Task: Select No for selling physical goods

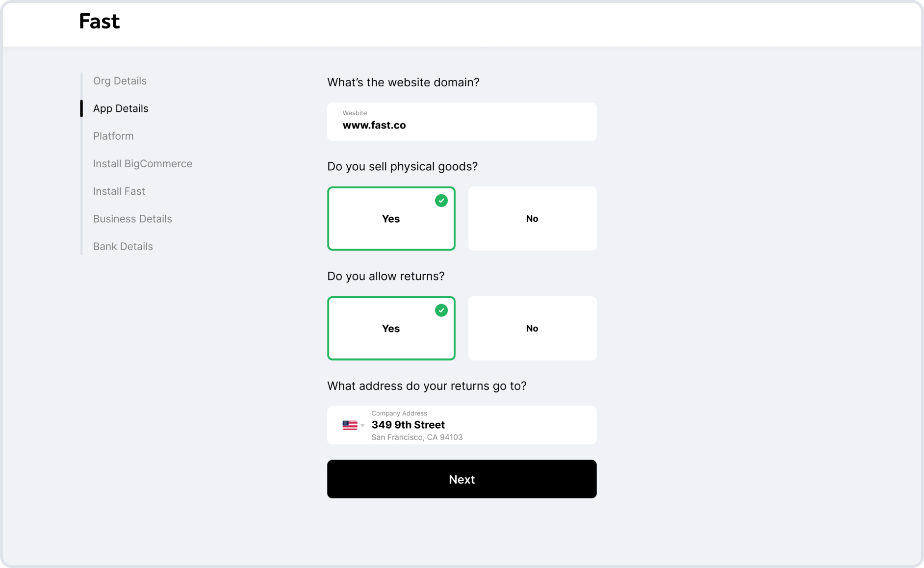Action: click(532, 218)
